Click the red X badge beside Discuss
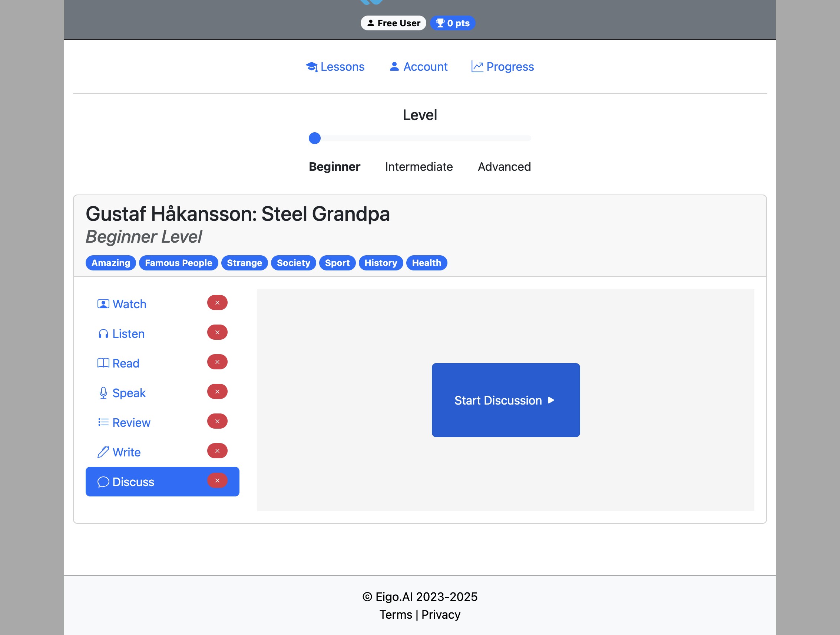This screenshot has height=635, width=840. (217, 481)
